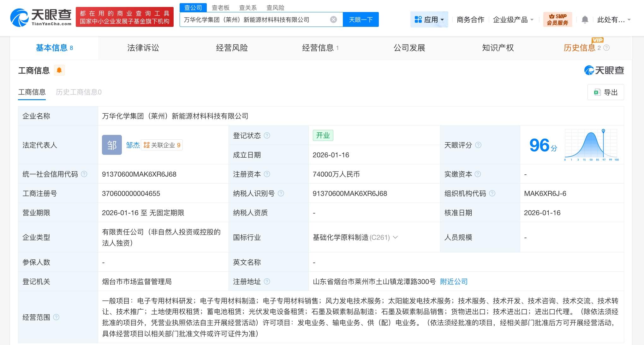
Task: Click the 邹 avatar of legal representative
Action: pyautogui.click(x=112, y=145)
